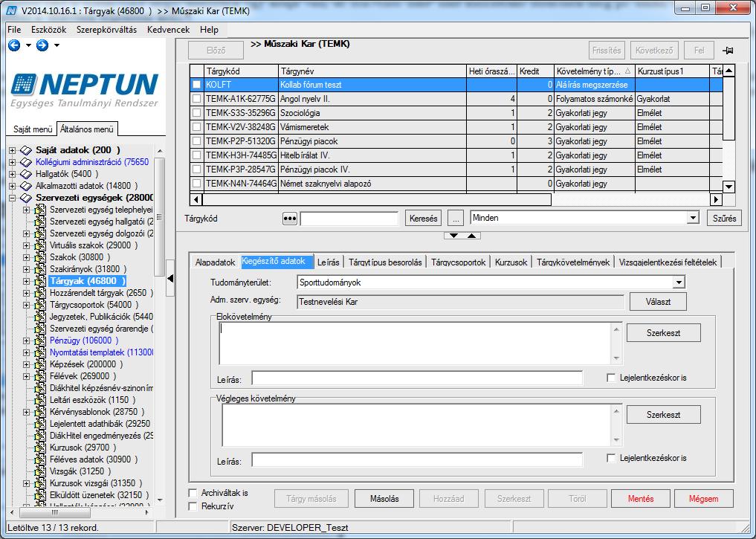Sort by the Követelmény típ... column header
The height and width of the screenshot is (539, 756).
(595, 71)
